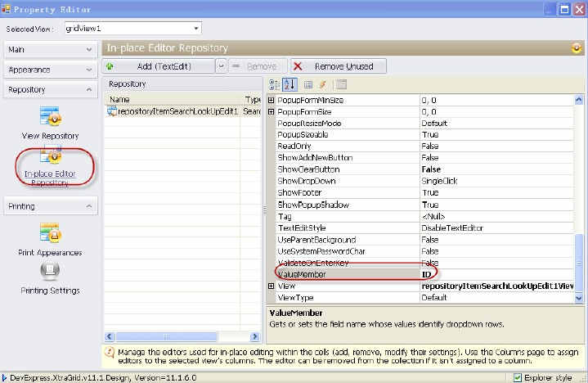The width and height of the screenshot is (588, 383).
Task: Select Tag property row
Action: tap(424, 216)
